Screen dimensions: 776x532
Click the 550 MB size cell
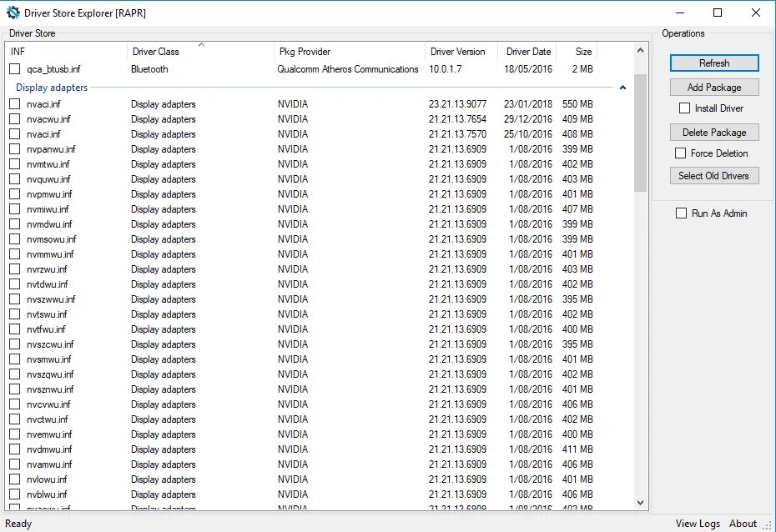[x=577, y=104]
